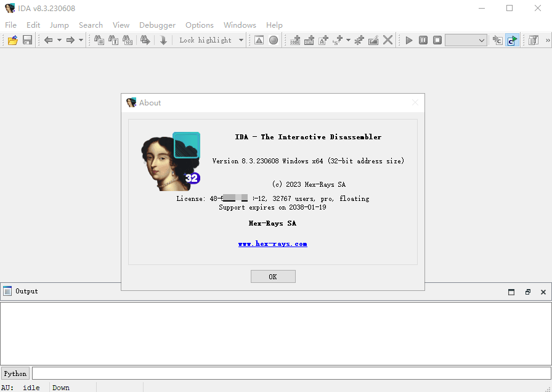This screenshot has height=392, width=552.
Task: Click the undefine X icon in toolbar
Action: tap(388, 40)
